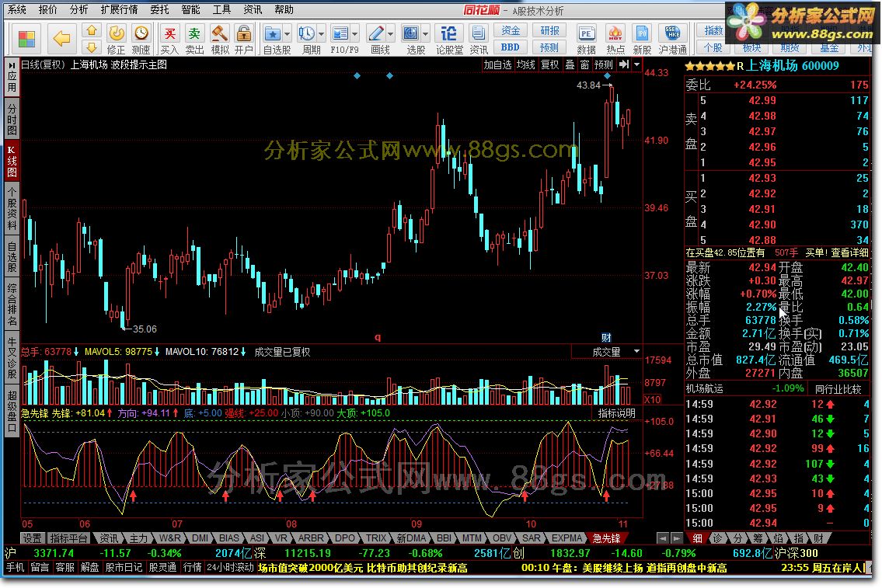
Task: Click the jump-to-end arrow icon in chart header
Action: (x=624, y=64)
